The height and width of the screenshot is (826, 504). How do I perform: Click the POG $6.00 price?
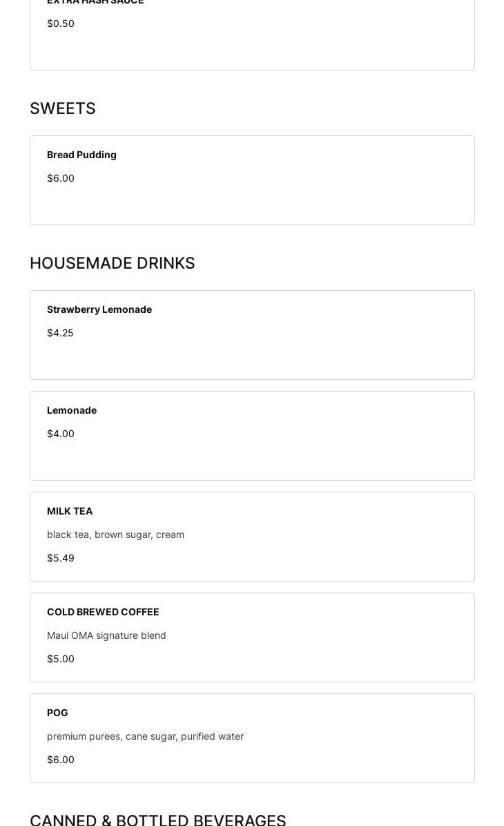pos(61,760)
